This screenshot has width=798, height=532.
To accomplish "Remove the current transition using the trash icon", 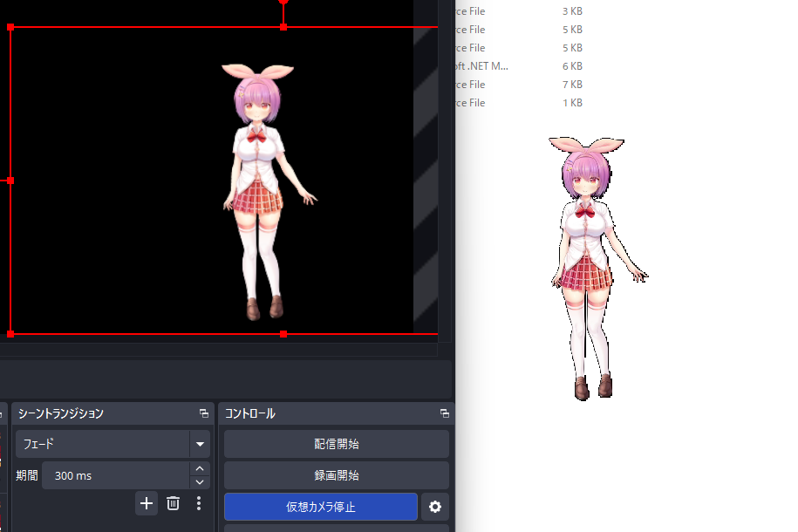I will pyautogui.click(x=172, y=503).
